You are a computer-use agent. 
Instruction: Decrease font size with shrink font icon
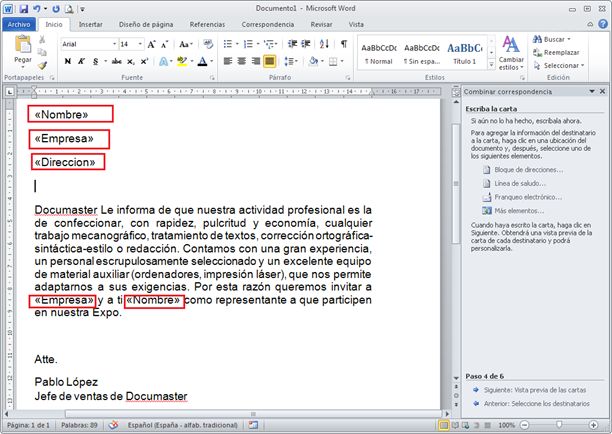tap(165, 44)
